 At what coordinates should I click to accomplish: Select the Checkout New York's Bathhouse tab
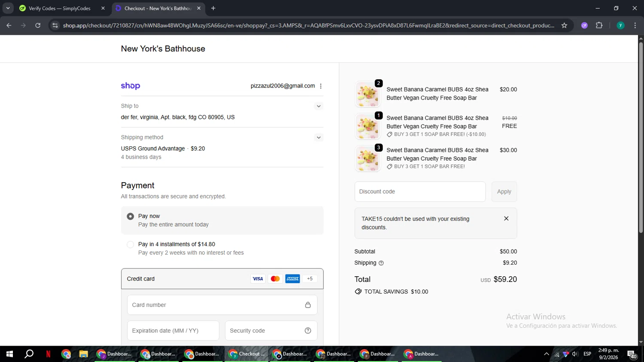pyautogui.click(x=158, y=8)
